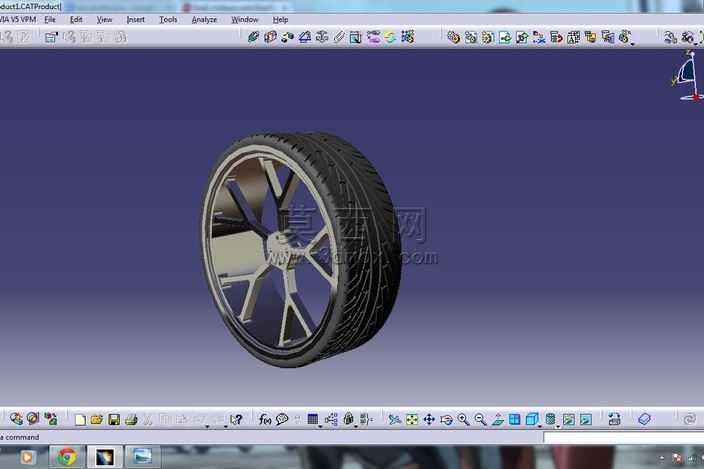Click the Fit All In icon
This screenshot has width=704, height=469.
412,420
